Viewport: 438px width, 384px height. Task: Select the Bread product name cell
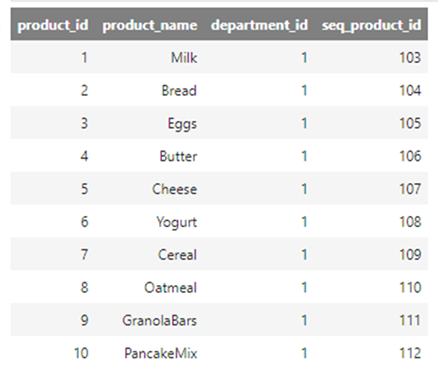click(x=179, y=90)
